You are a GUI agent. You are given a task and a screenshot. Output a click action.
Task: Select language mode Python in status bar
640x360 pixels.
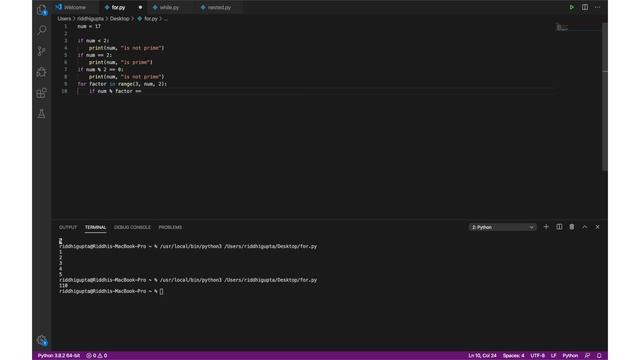570,356
